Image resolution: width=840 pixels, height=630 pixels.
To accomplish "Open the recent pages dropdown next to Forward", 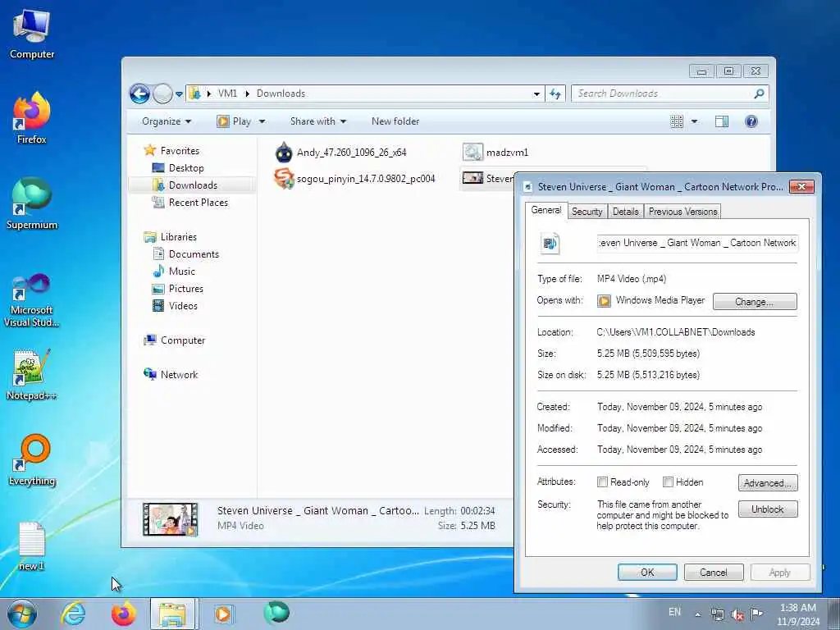I will 179,94.
